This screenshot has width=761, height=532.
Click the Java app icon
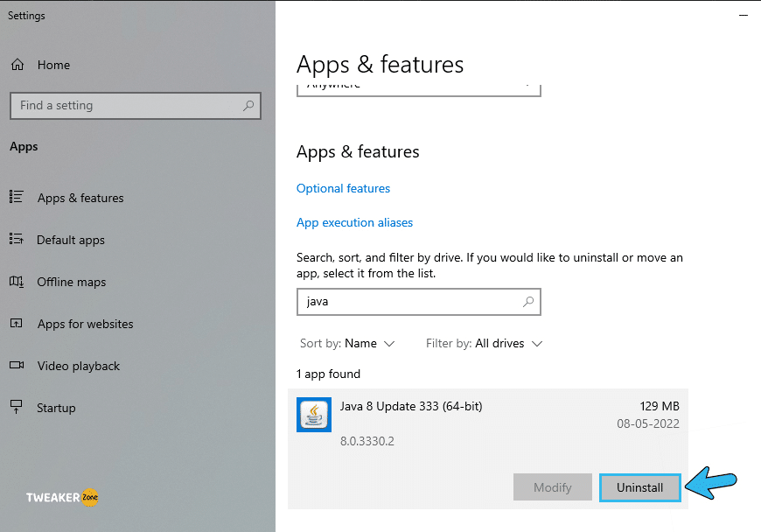[314, 415]
